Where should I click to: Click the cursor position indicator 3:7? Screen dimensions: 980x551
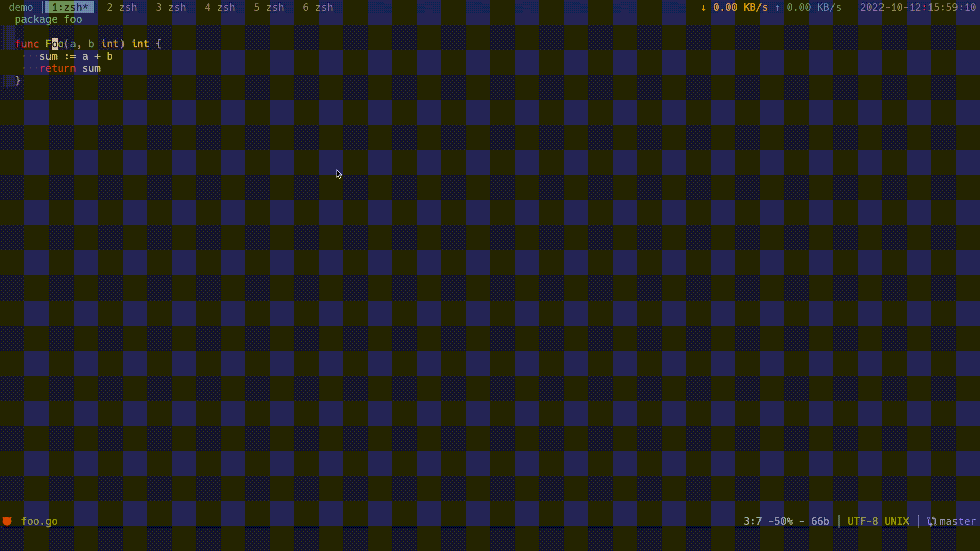[753, 521]
